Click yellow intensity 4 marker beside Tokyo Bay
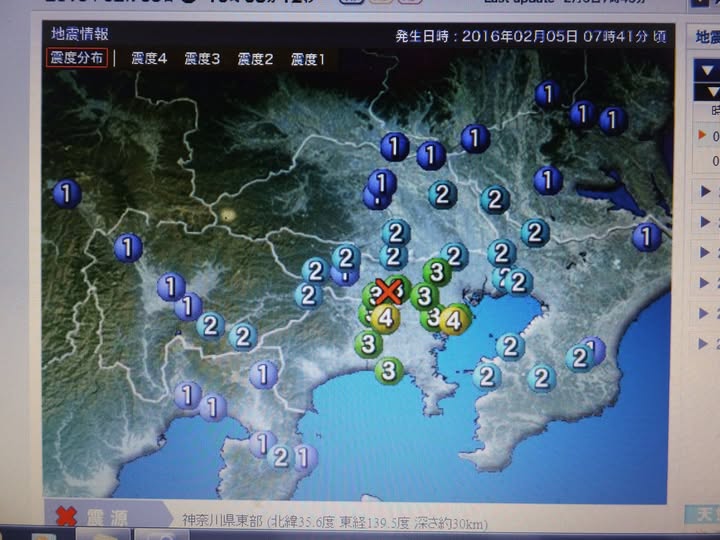The height and width of the screenshot is (540, 720). point(454,320)
